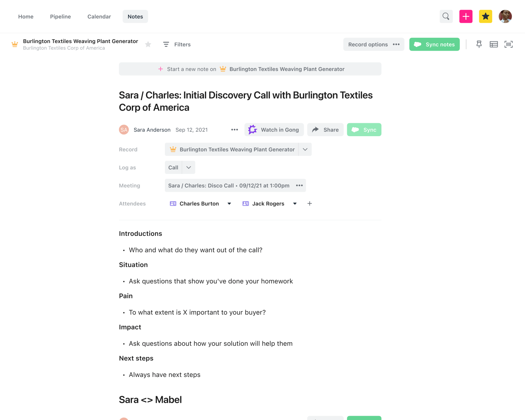Screen dimensions: 525x420
Task: Click Watch in Gong button
Action: tap(274, 130)
